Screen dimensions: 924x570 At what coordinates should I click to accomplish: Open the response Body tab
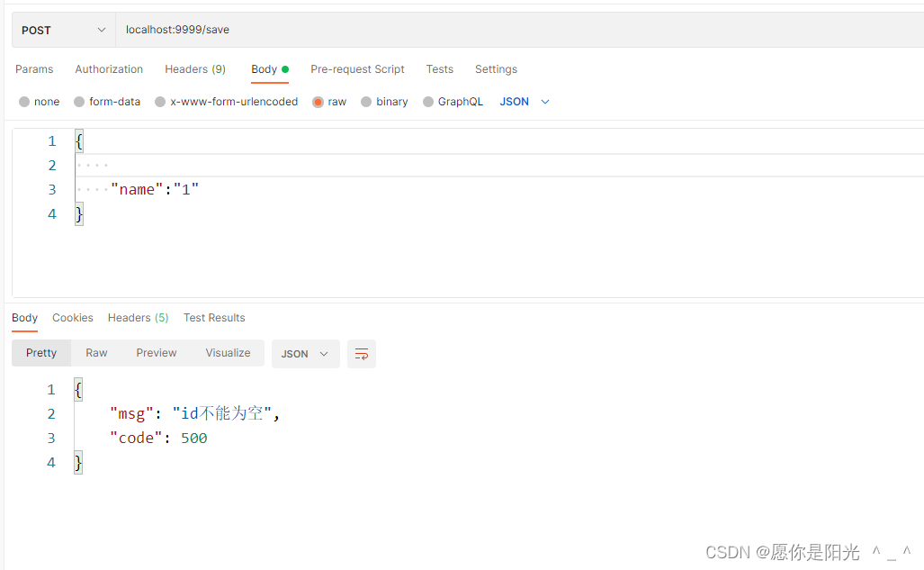point(25,318)
